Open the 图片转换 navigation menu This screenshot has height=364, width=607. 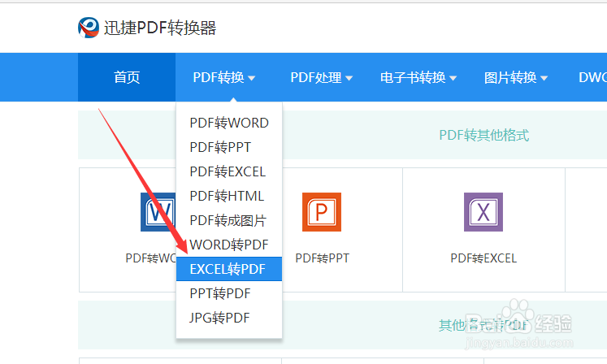(516, 77)
